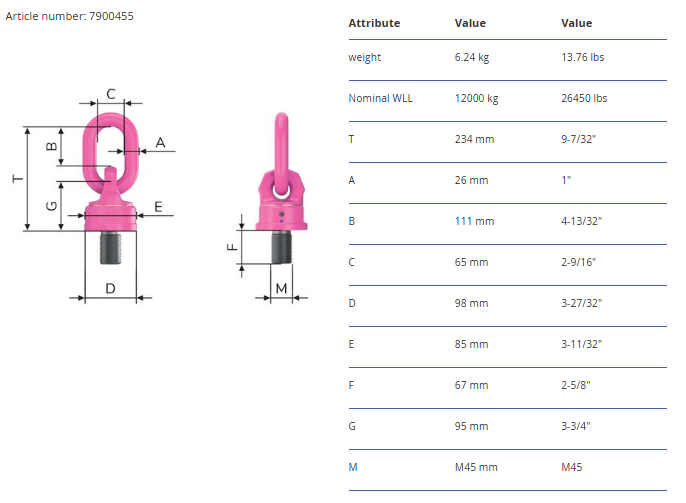686x503 pixels.
Task: Click the Nominal WLL 12000 kg value
Action: pyautogui.click(x=476, y=98)
